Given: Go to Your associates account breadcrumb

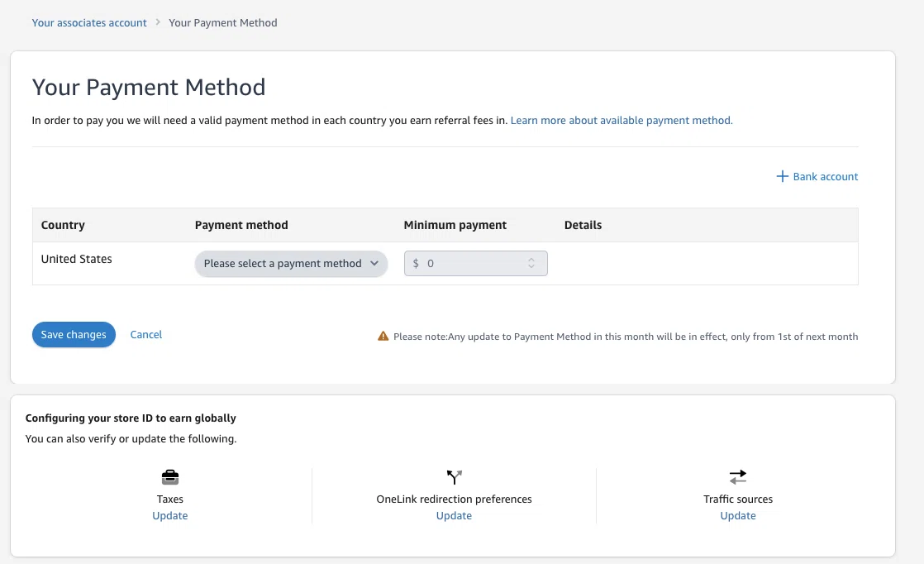Looking at the screenshot, I should click(x=89, y=22).
